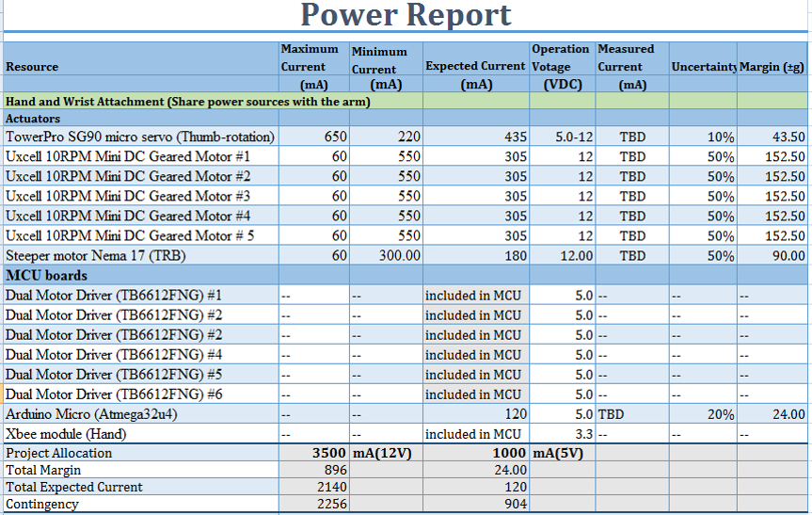This screenshot has width=812, height=515.
Task: Click the 904 contingency value
Action: [476, 504]
